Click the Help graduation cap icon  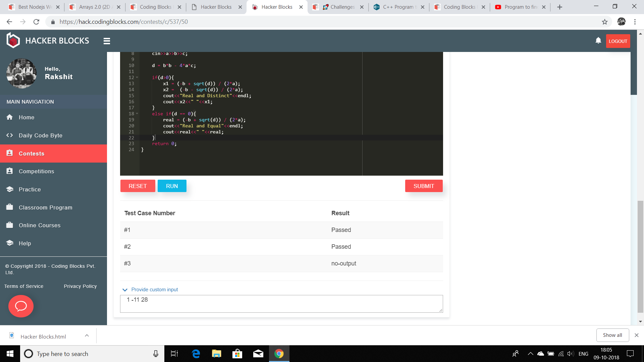pyautogui.click(x=10, y=243)
